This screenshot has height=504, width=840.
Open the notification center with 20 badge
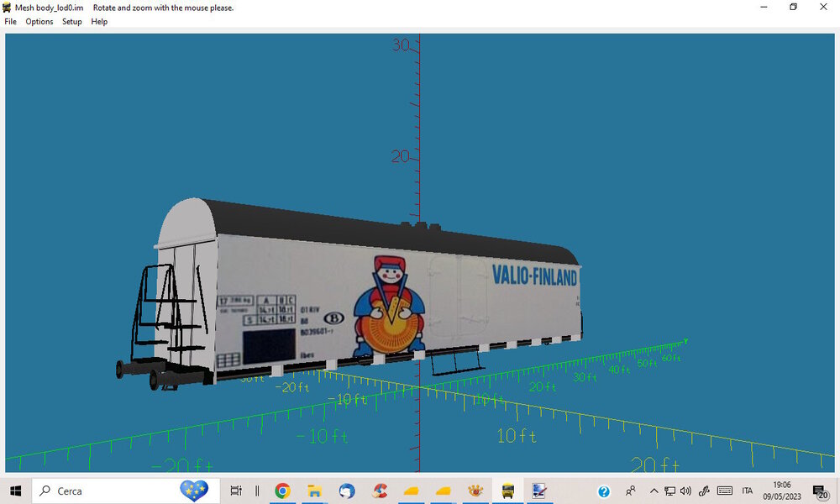click(820, 491)
